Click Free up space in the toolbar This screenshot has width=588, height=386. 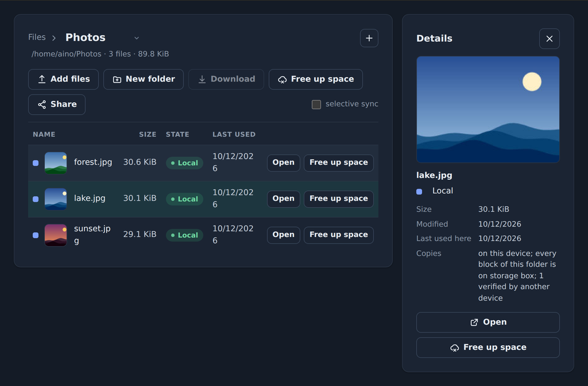click(316, 79)
